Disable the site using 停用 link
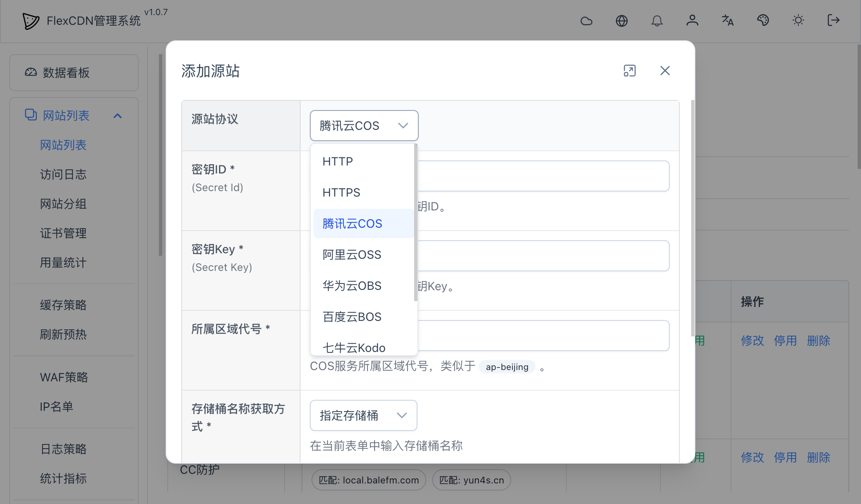The width and height of the screenshot is (861, 504). click(x=785, y=341)
